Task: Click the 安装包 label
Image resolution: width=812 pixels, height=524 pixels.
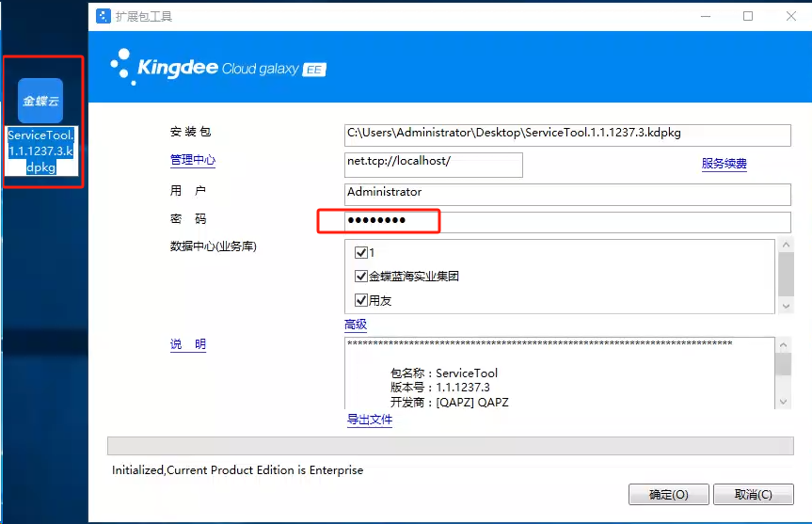Action: [190, 132]
